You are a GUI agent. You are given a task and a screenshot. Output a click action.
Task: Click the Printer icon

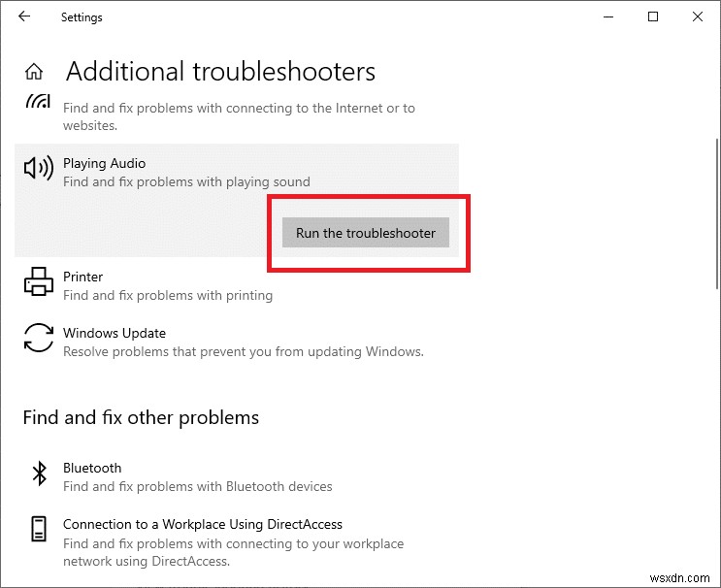pyautogui.click(x=39, y=281)
